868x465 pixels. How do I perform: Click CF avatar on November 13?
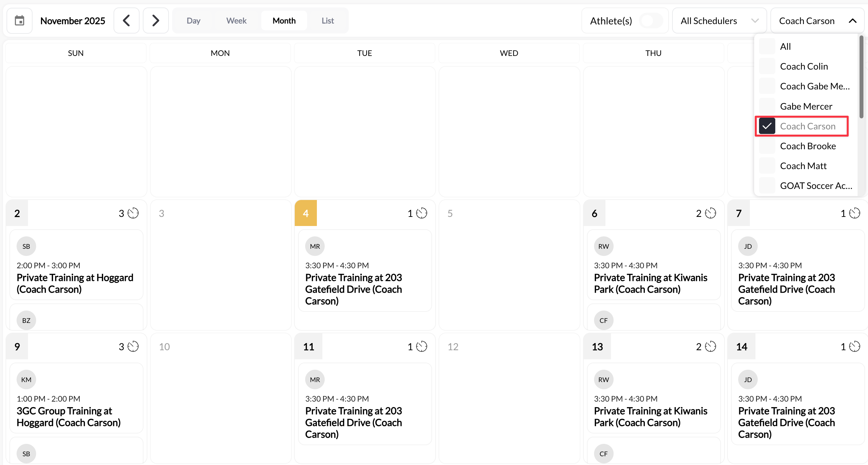click(x=604, y=454)
